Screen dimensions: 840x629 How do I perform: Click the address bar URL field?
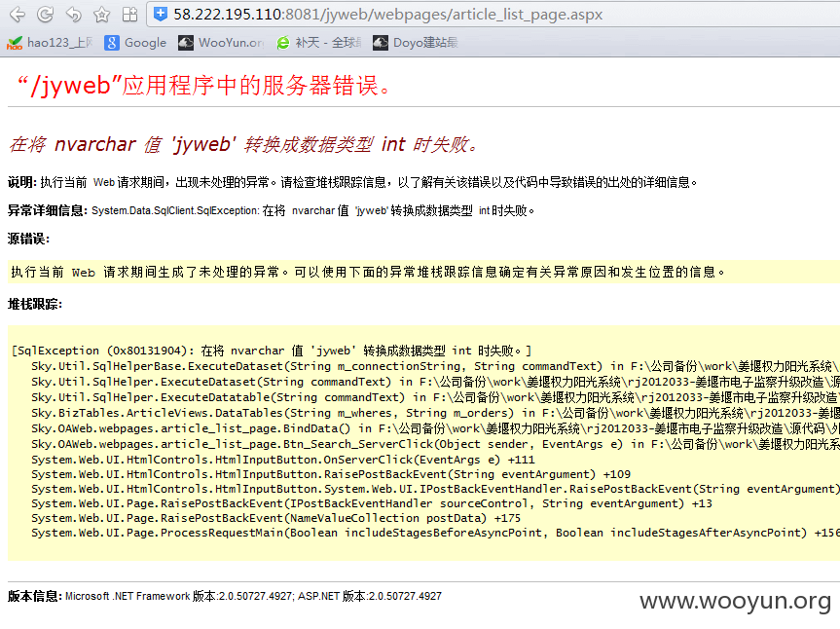[493, 15]
